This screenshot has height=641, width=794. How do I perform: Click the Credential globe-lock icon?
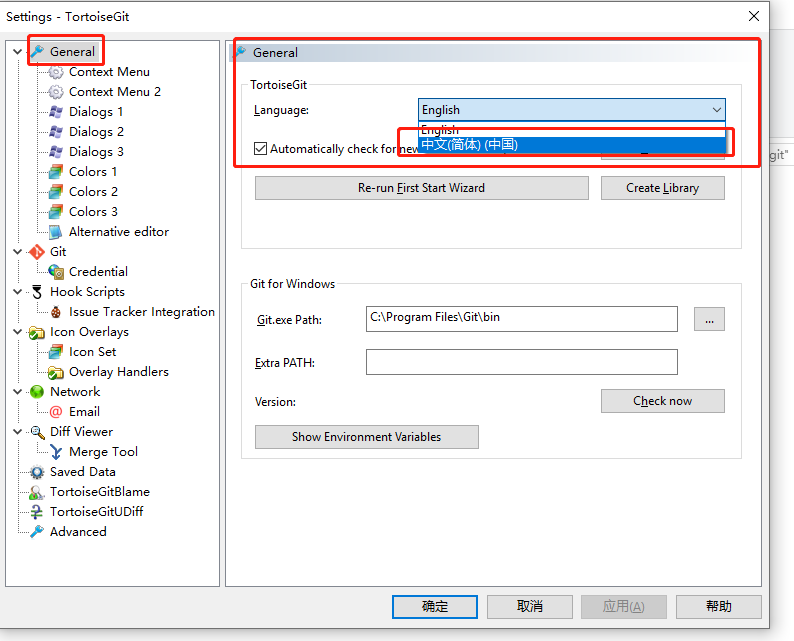(56, 272)
